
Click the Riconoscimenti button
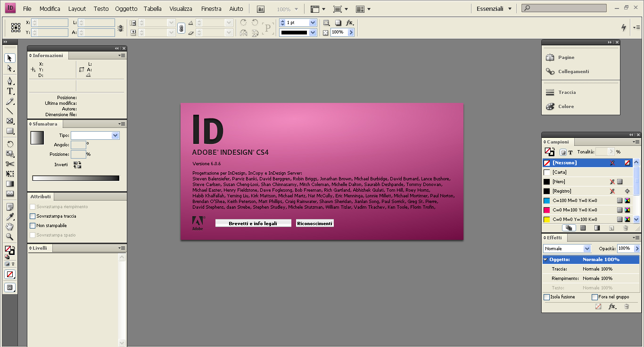tap(315, 223)
